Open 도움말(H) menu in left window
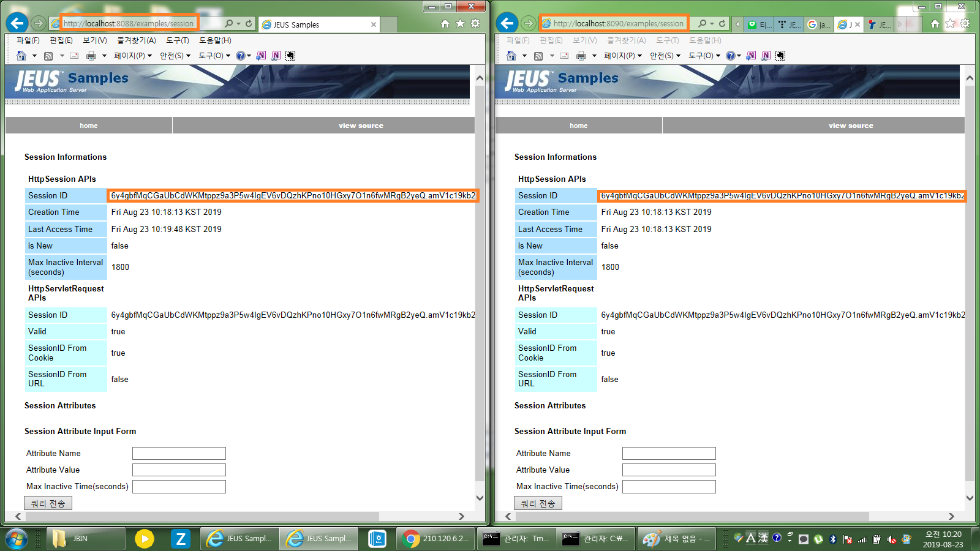980x551 pixels. coord(215,40)
